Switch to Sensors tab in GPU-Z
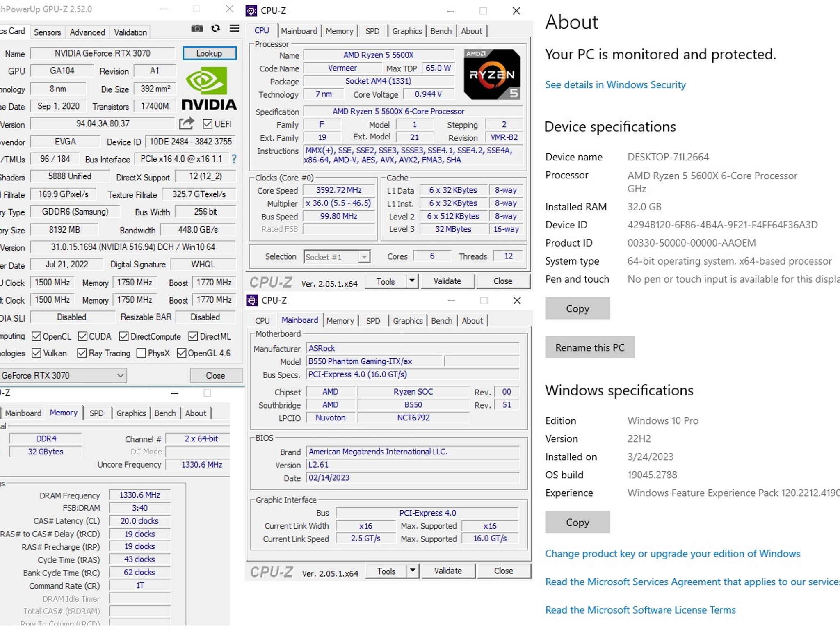The height and width of the screenshot is (630, 840). (47, 32)
